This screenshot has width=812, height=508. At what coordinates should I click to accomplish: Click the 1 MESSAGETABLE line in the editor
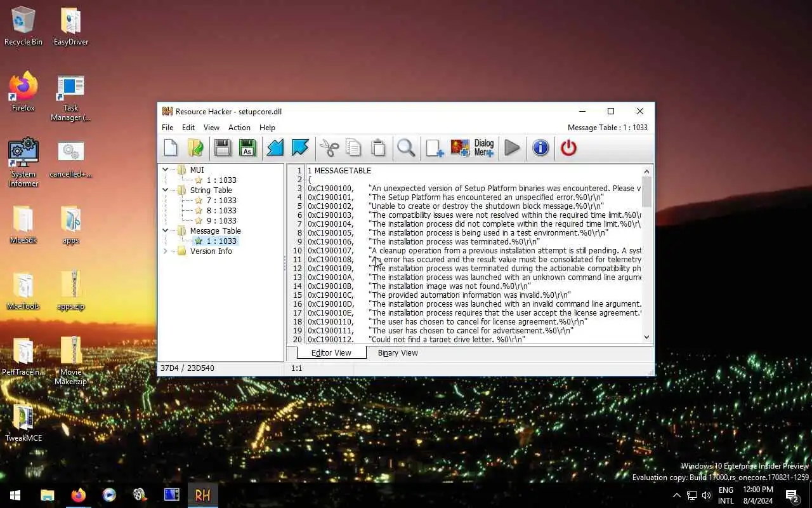click(339, 170)
